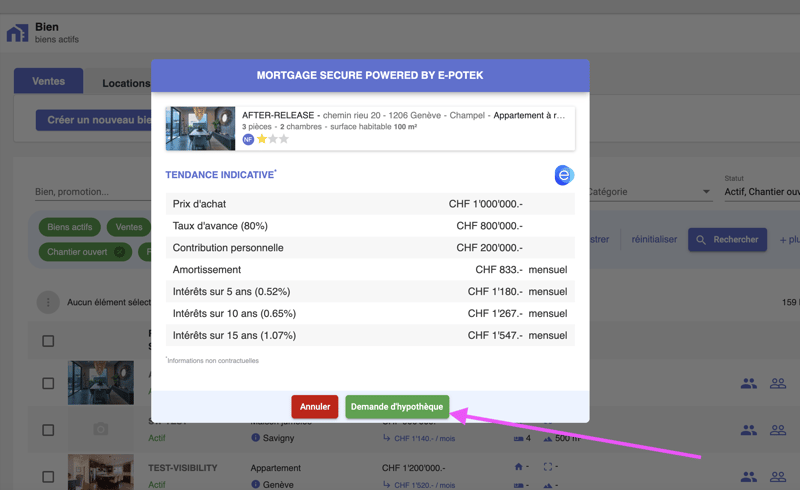Click the Prix d'achat row
The width and height of the screenshot is (800, 490).
(x=370, y=204)
